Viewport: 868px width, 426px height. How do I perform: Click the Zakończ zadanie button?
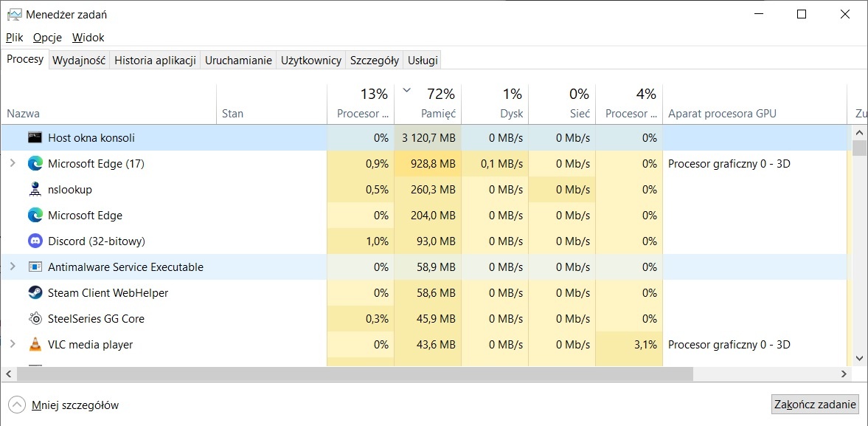click(x=815, y=404)
